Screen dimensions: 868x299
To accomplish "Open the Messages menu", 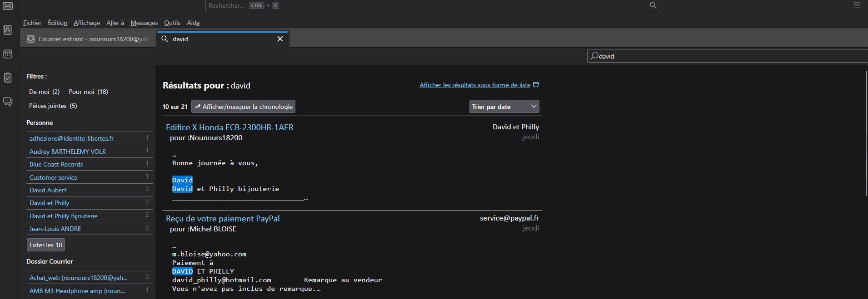I will point(144,23).
